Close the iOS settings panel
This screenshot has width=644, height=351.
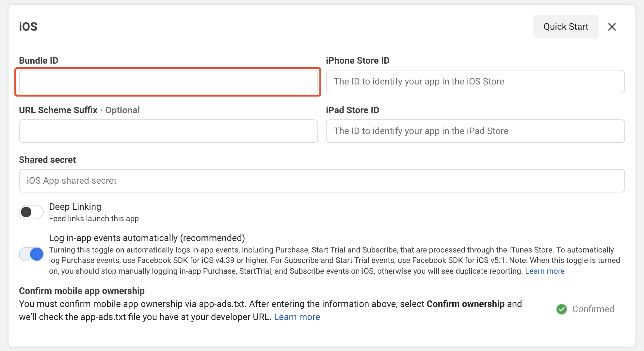612,27
